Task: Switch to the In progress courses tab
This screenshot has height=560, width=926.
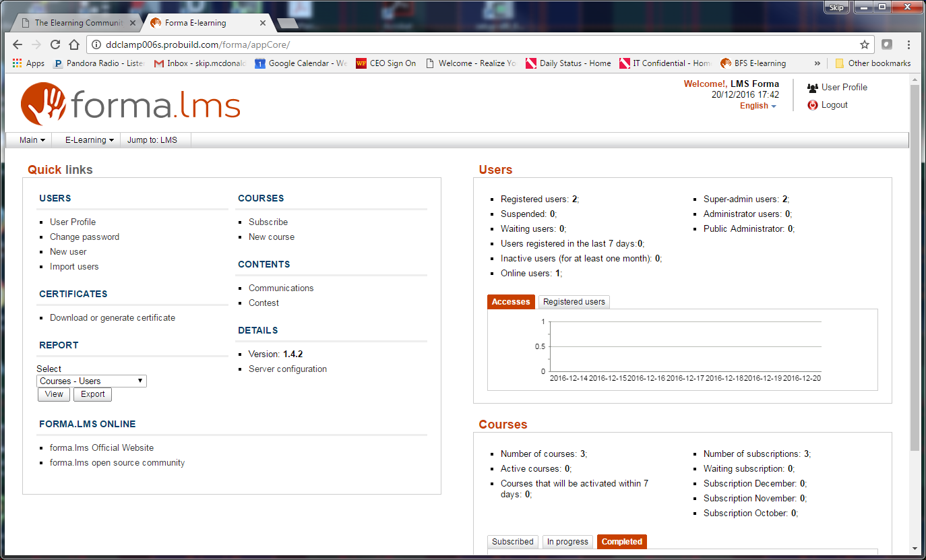Action: point(567,542)
